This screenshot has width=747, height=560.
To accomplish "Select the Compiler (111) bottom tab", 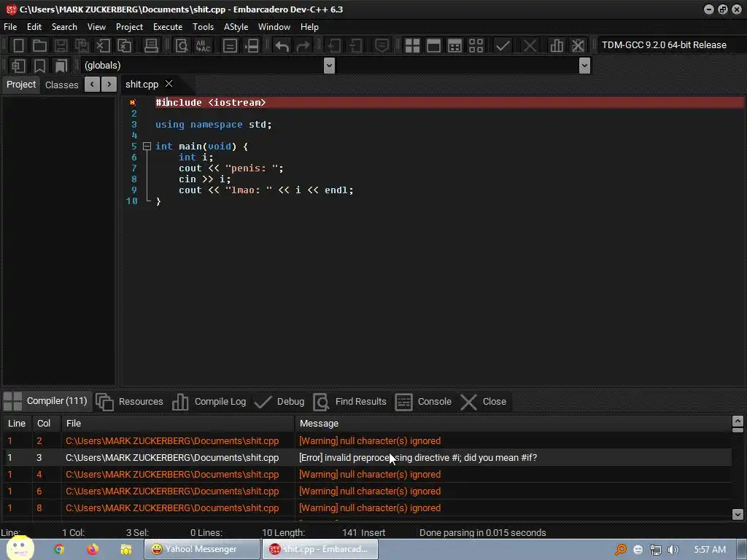I will click(45, 401).
